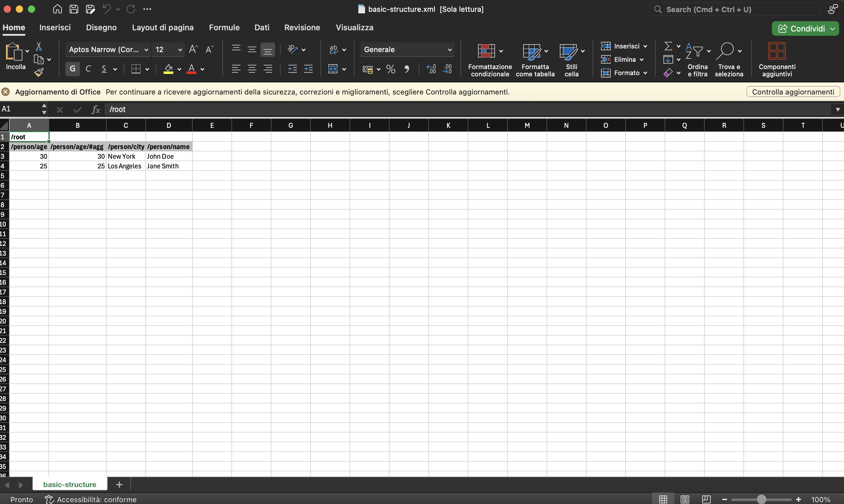Add a new sheet with plus button
This screenshot has width=844, height=504.
click(x=119, y=485)
